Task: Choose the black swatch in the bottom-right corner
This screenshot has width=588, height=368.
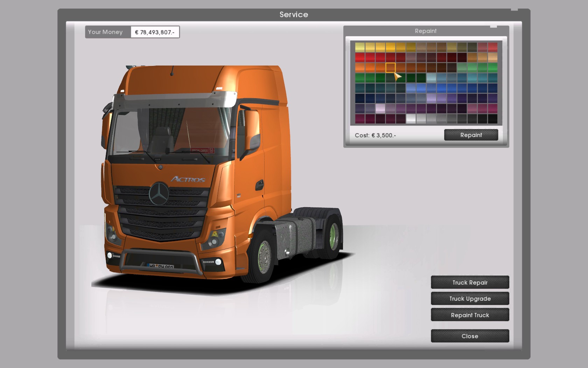Action: [x=492, y=118]
